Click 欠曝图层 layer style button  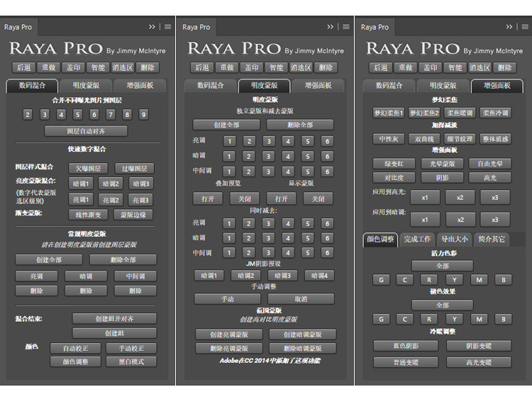[88, 169]
